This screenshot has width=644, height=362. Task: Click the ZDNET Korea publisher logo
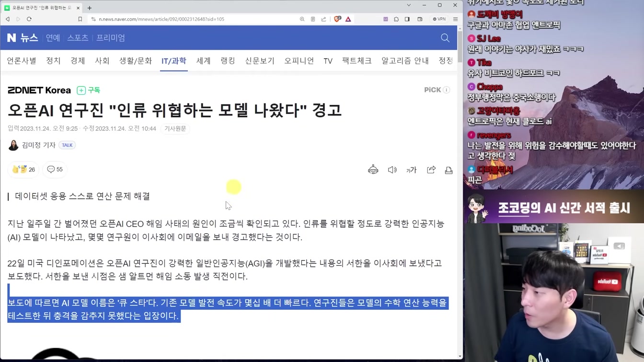tap(39, 90)
